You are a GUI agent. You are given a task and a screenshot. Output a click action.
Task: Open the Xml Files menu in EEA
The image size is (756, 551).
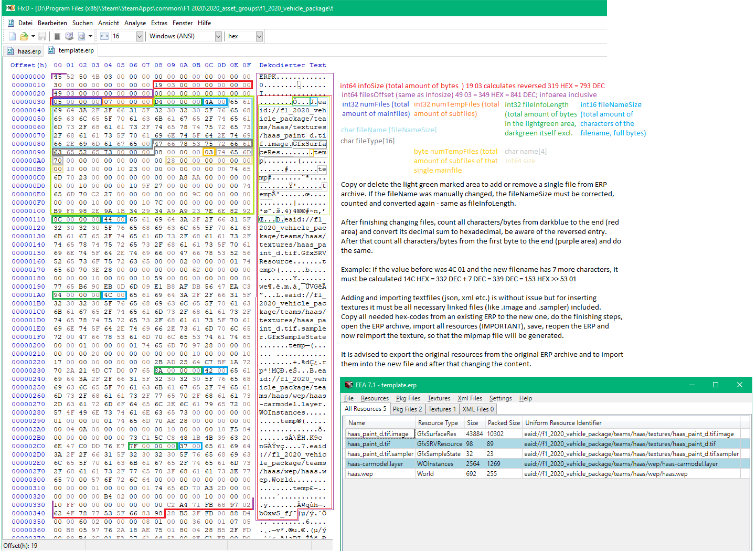470,398
